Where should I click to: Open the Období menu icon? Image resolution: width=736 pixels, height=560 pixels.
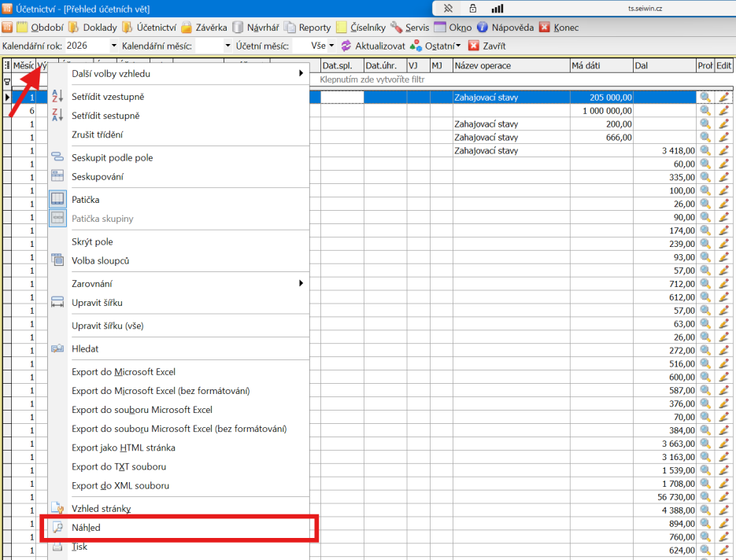(x=22, y=28)
